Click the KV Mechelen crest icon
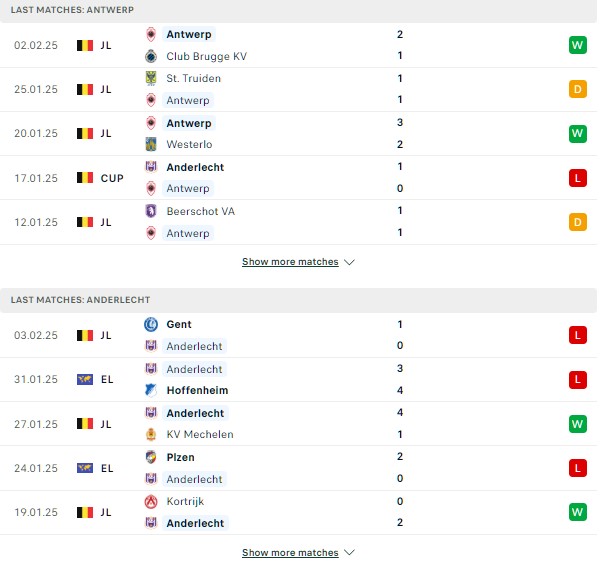The image size is (600, 576). pos(151,434)
